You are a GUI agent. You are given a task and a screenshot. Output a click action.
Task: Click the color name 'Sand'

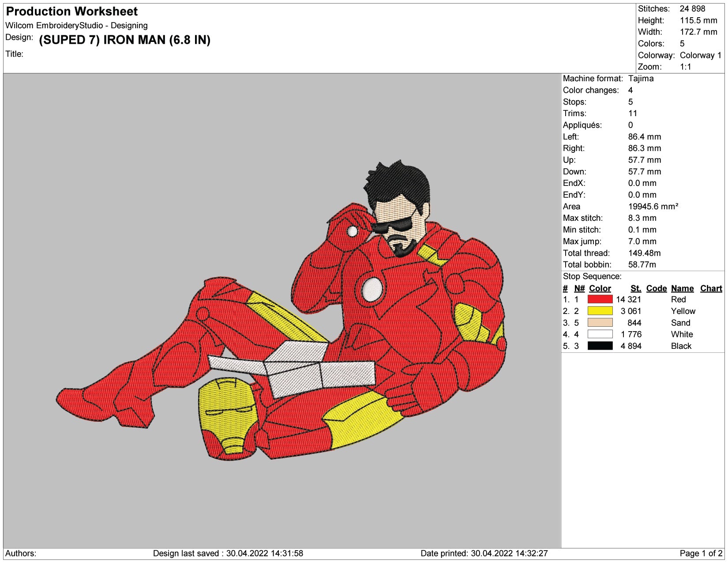pos(681,323)
